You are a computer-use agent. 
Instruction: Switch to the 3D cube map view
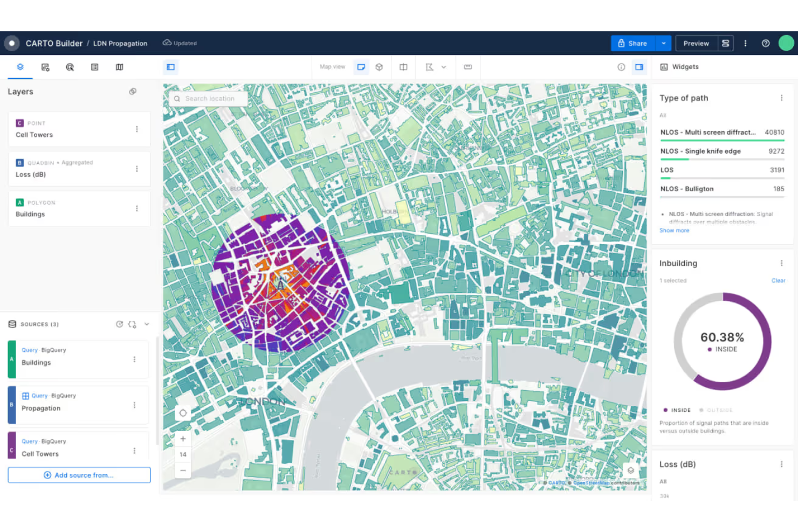(x=379, y=67)
